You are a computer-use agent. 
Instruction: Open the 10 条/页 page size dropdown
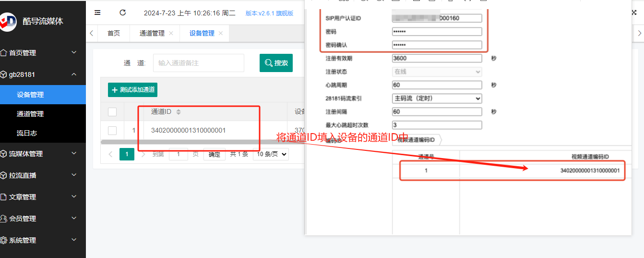[x=271, y=154]
